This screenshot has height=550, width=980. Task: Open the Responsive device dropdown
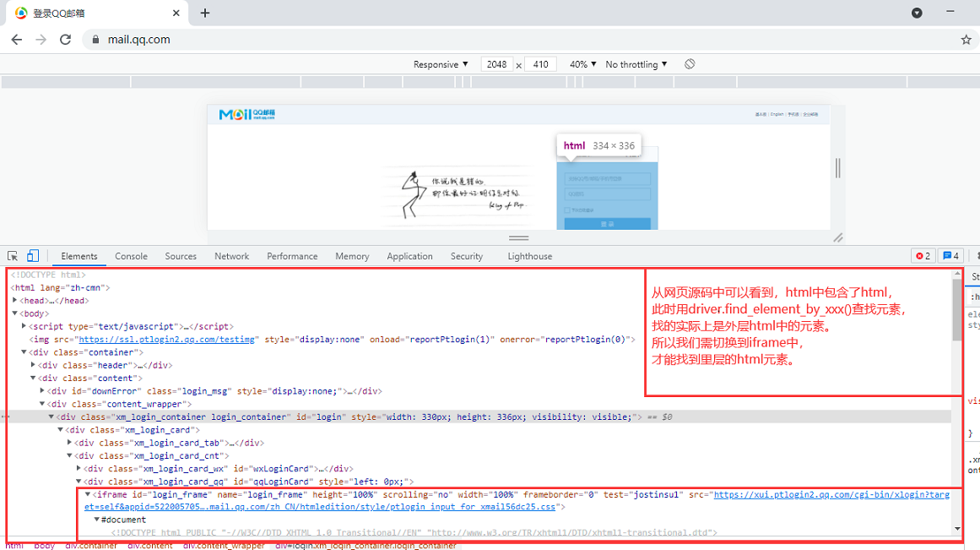441,64
